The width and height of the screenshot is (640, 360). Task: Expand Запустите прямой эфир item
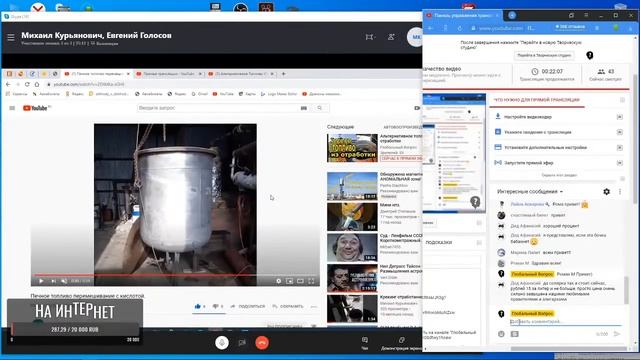pyautogui.click(x=558, y=162)
